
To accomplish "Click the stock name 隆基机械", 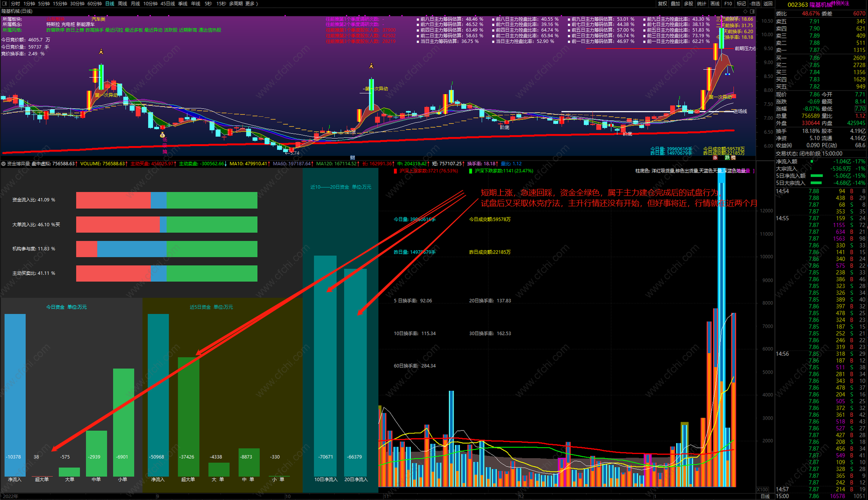I will point(821,5).
